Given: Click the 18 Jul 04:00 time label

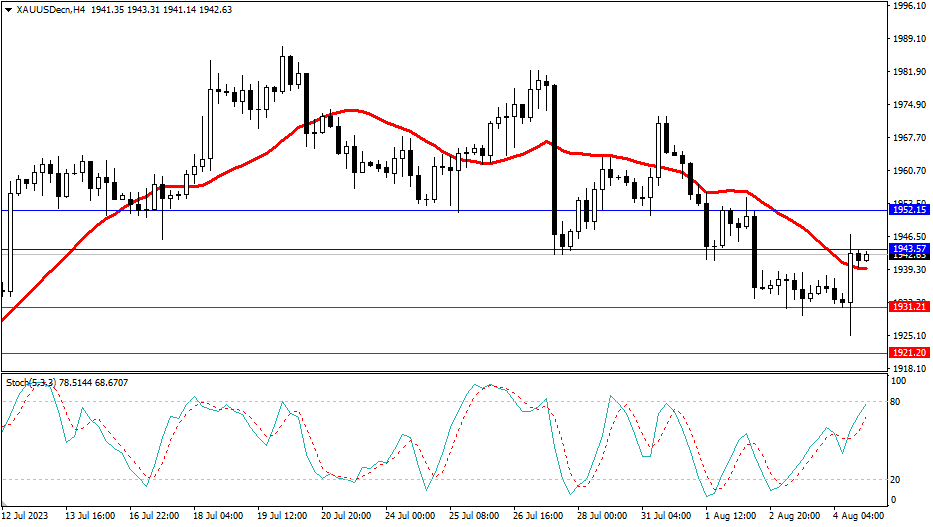Looking at the screenshot, I should point(217,516).
